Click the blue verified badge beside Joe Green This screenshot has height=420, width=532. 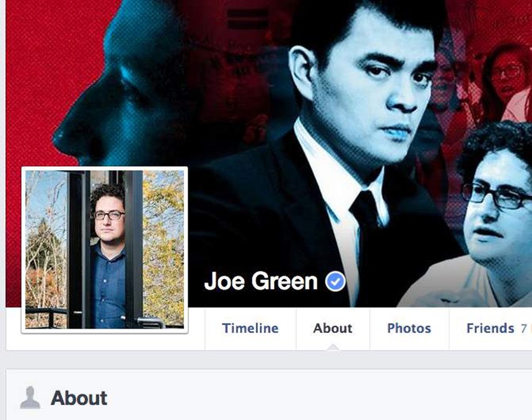(x=335, y=281)
